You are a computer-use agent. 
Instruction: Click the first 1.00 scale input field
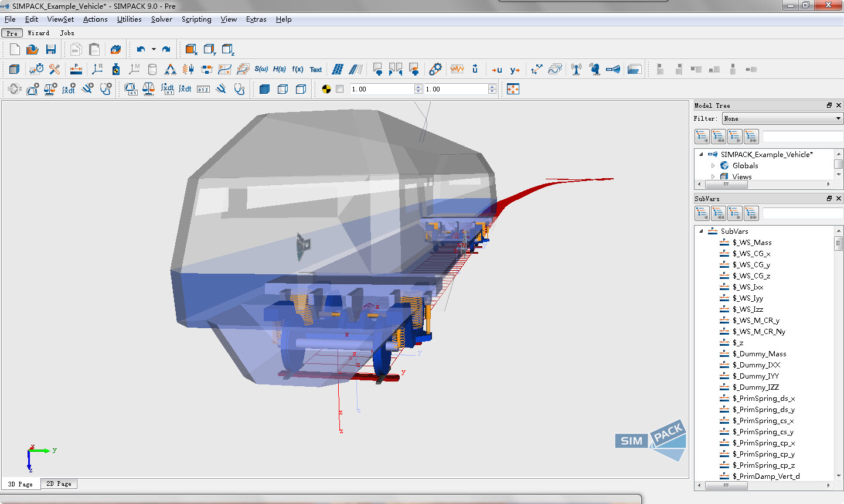(382, 89)
